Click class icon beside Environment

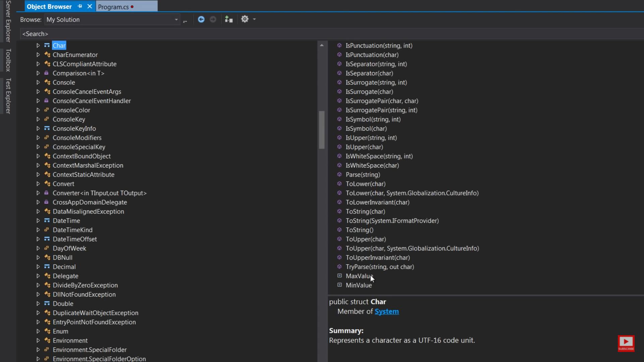(x=47, y=341)
